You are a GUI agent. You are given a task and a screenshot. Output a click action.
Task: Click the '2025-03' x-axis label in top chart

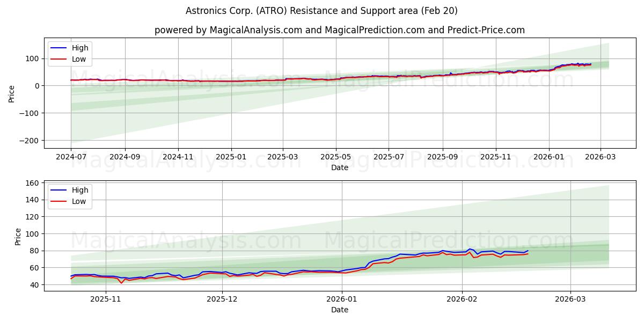pyautogui.click(x=283, y=158)
